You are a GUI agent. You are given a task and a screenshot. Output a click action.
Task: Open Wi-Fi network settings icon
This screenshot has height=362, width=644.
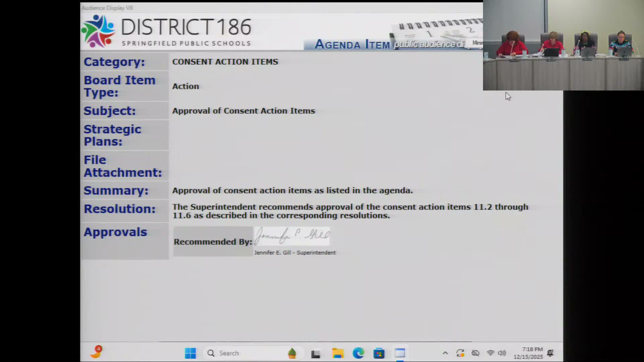490,353
